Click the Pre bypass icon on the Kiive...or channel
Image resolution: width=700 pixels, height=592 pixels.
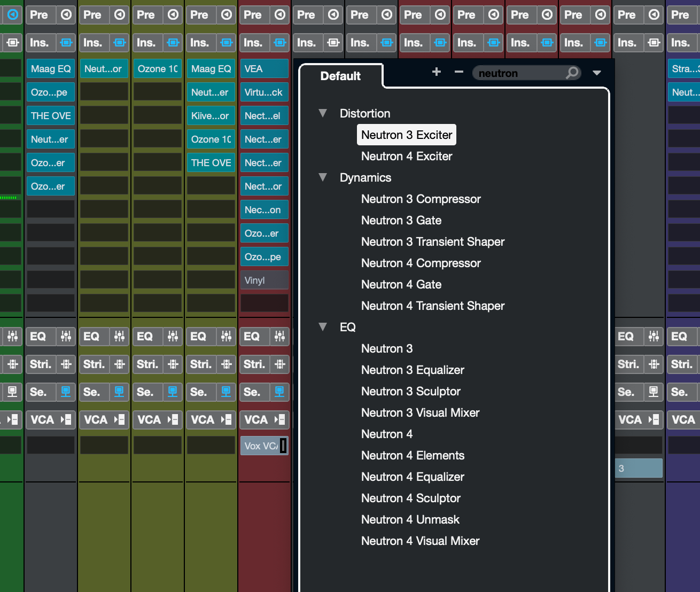click(226, 14)
